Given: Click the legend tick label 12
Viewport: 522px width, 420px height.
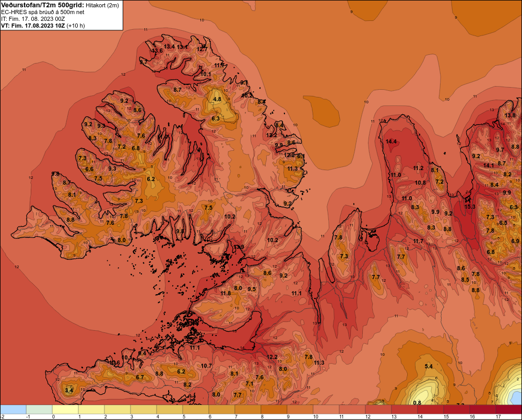Looking at the screenshot, I should pos(367,417).
